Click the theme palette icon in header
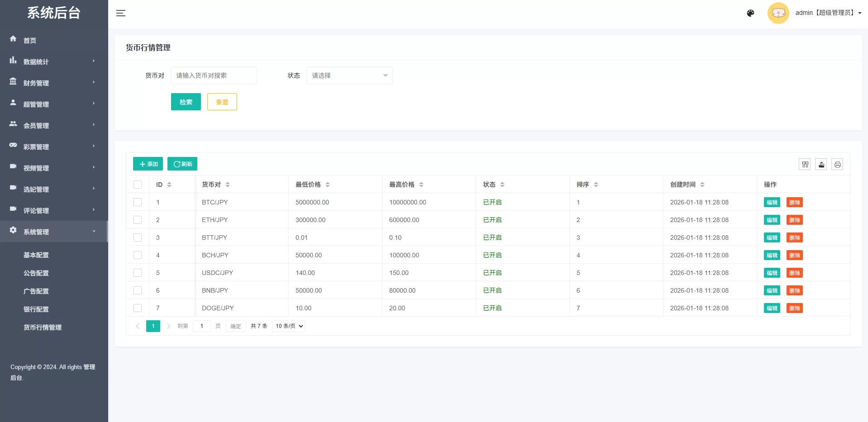Screen dimensions: 868x422 (750, 13)
